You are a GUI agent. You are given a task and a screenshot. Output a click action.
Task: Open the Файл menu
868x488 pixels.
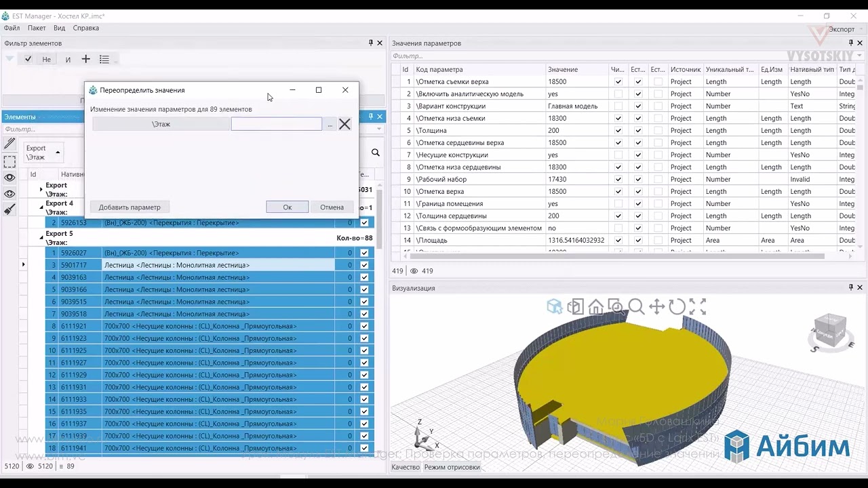[x=12, y=28]
